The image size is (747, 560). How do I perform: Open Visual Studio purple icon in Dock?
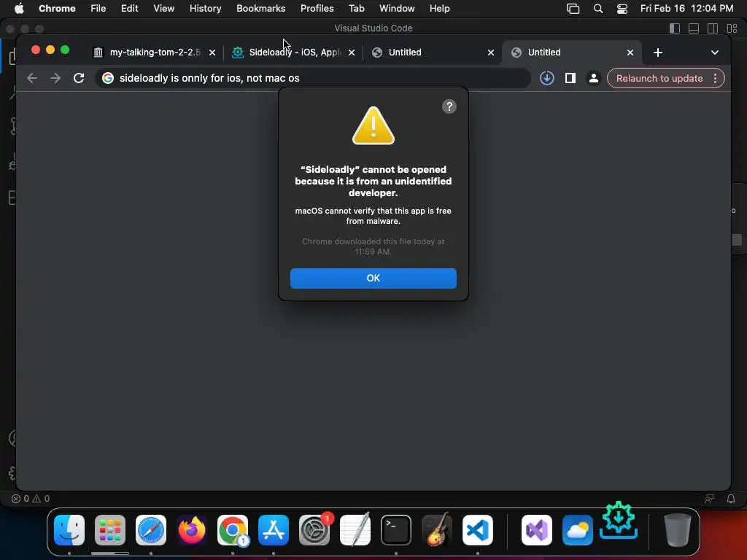point(537,530)
